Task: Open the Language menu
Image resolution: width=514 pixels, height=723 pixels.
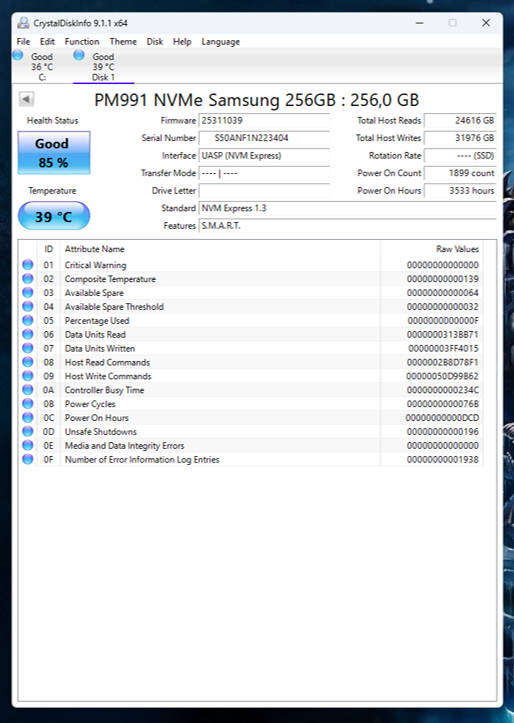Action: coord(220,42)
